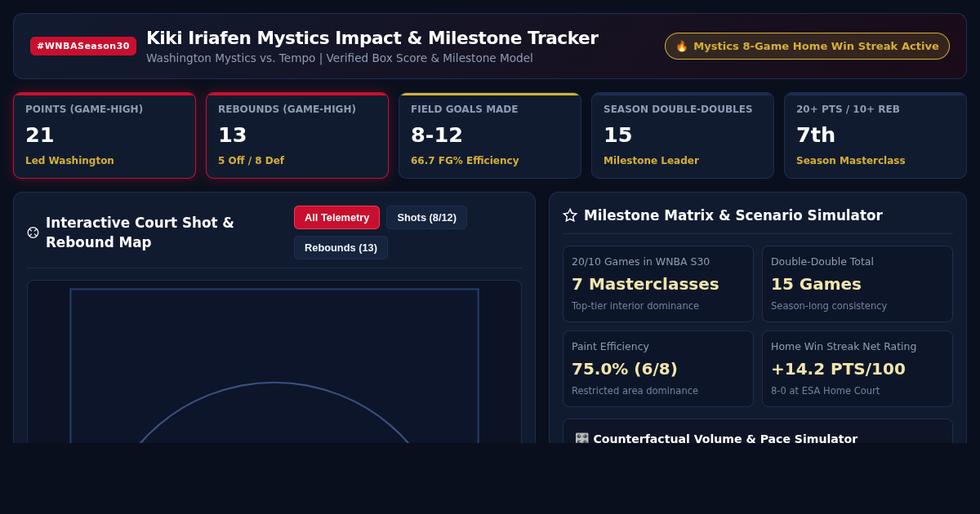980x514 pixels.
Task: Click the Milestone Leader label
Action: pos(651,161)
